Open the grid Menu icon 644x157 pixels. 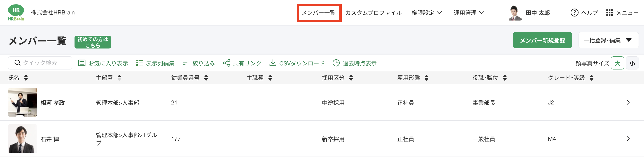pos(609,12)
